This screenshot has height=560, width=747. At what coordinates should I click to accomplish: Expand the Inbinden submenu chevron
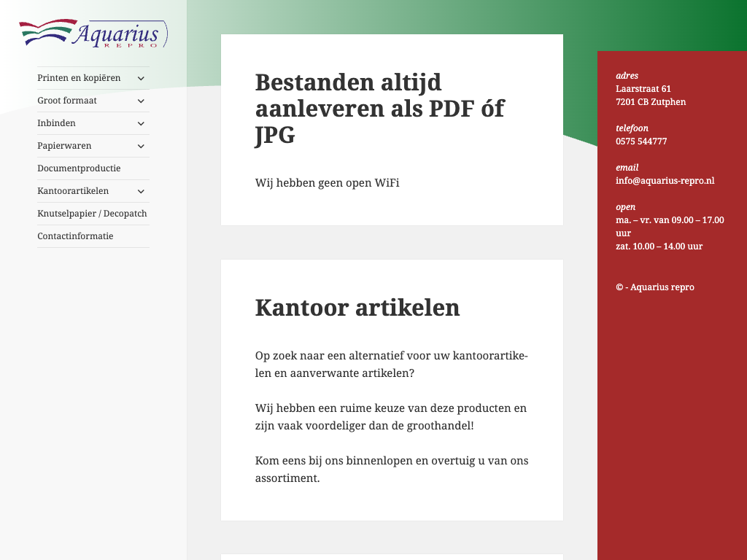[x=141, y=123]
